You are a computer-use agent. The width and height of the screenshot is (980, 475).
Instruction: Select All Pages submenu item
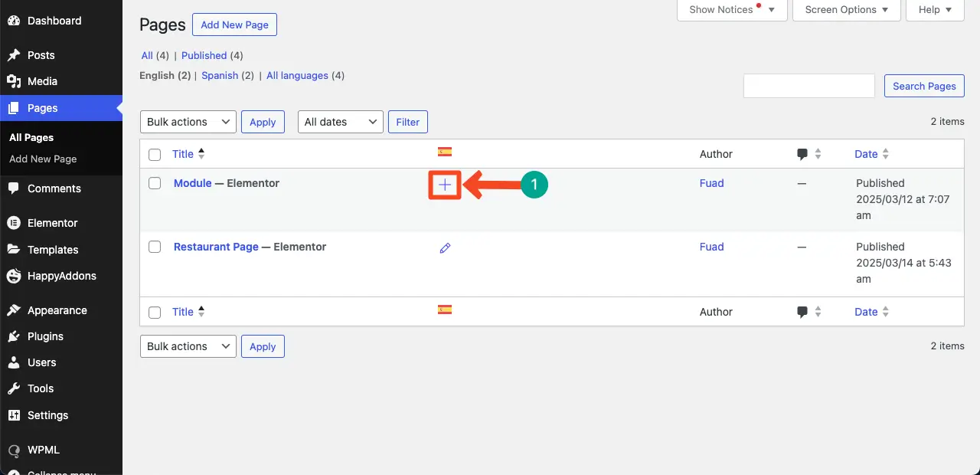[x=31, y=137]
